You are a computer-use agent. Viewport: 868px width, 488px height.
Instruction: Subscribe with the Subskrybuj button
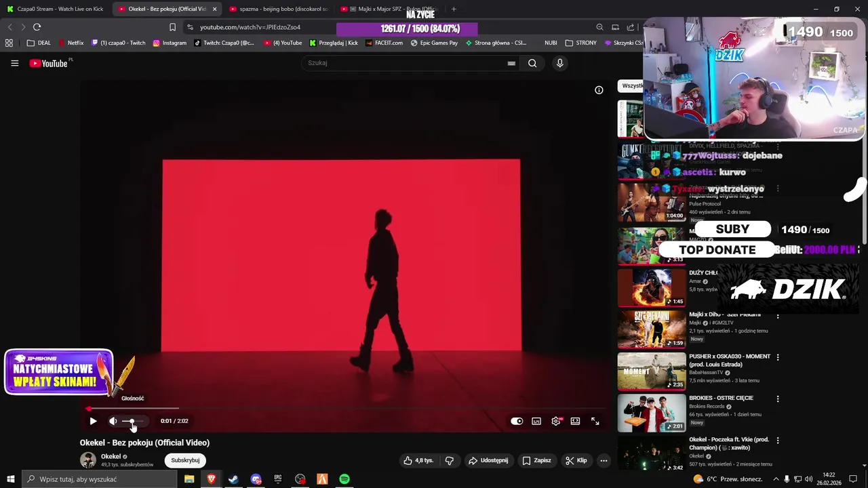tap(185, 460)
